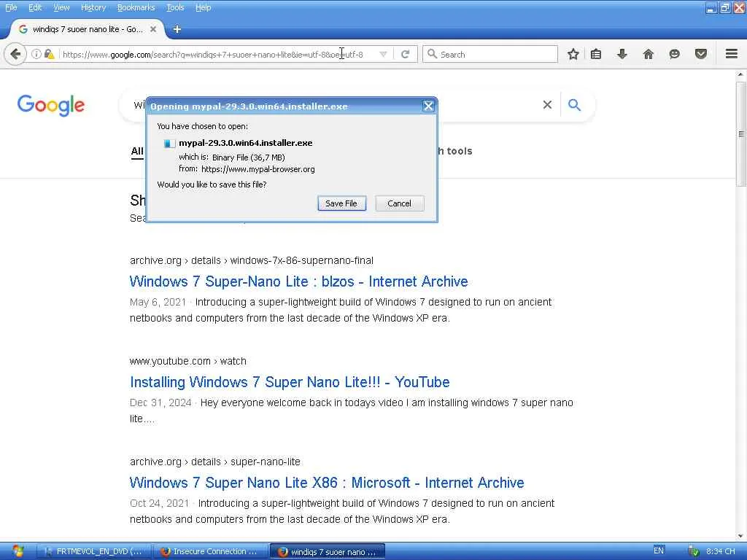
Task: Open the Windows Start button
Action: click(18, 551)
